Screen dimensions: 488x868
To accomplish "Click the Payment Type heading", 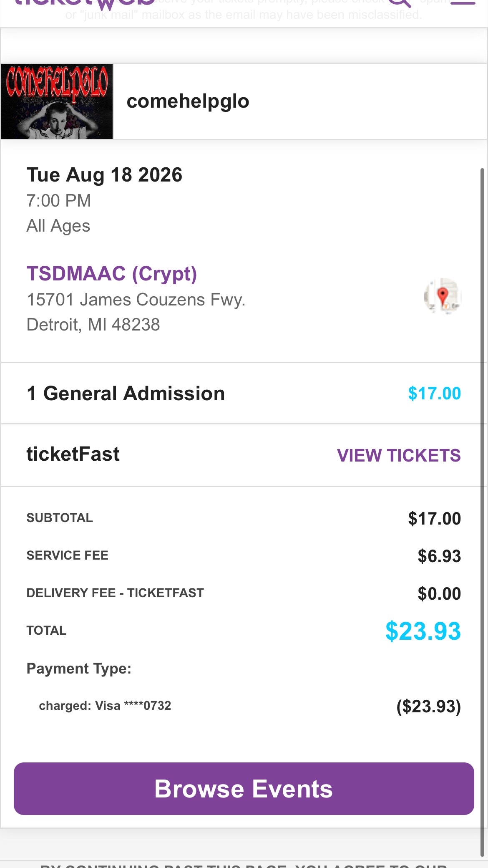I will coord(79,669).
